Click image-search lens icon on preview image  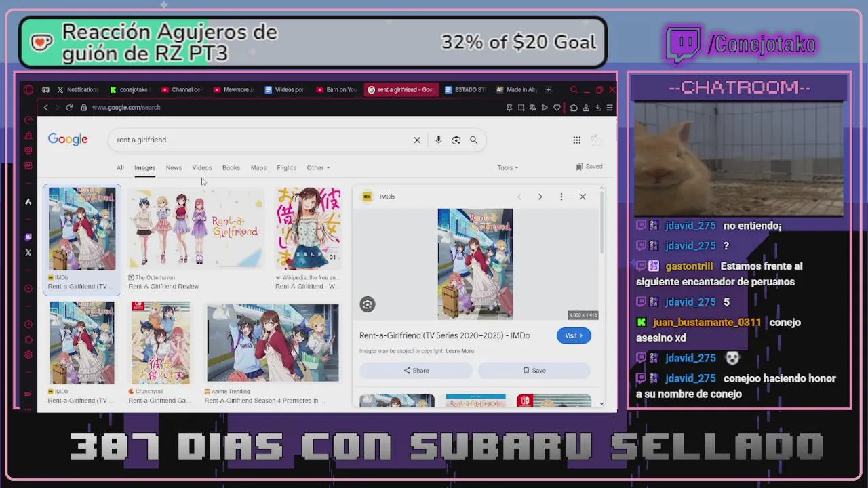(x=368, y=304)
